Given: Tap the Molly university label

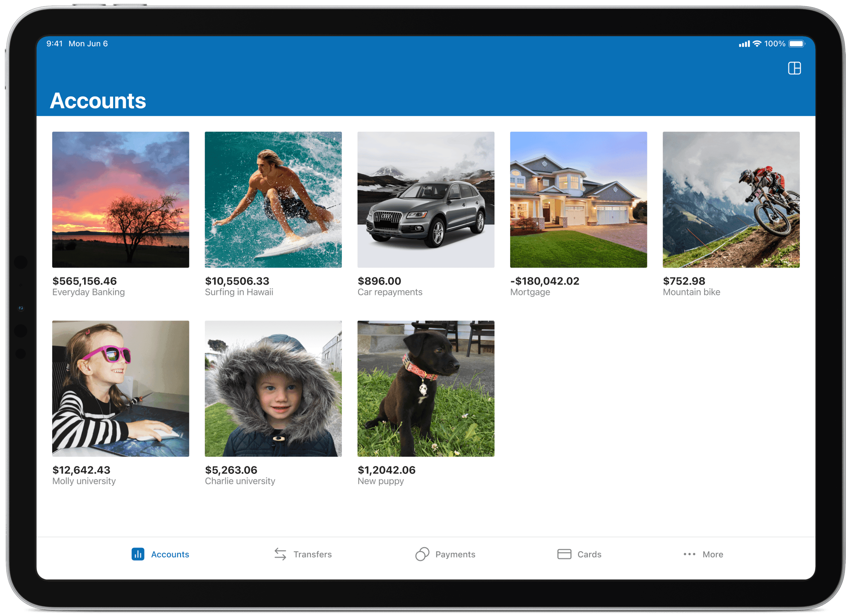Looking at the screenshot, I should [84, 481].
